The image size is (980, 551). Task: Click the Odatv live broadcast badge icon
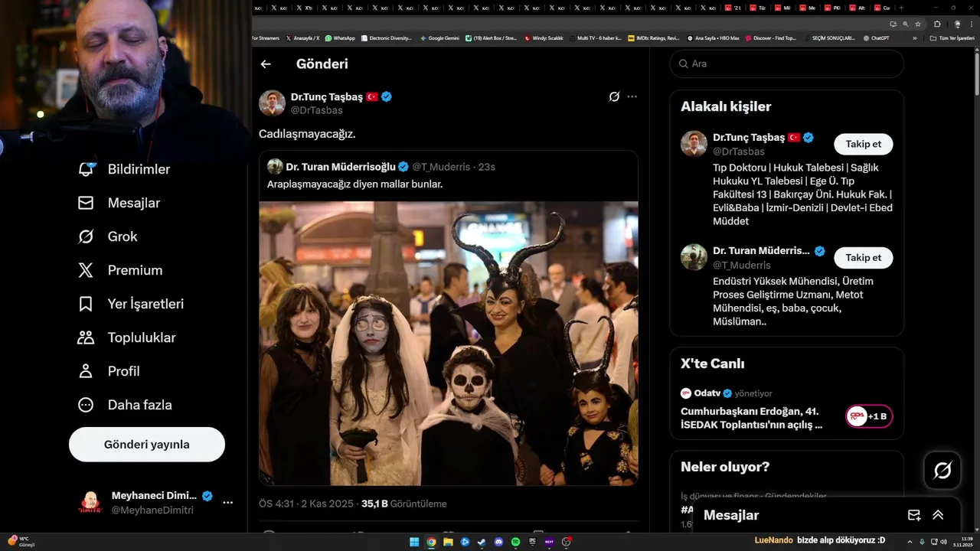pos(869,416)
